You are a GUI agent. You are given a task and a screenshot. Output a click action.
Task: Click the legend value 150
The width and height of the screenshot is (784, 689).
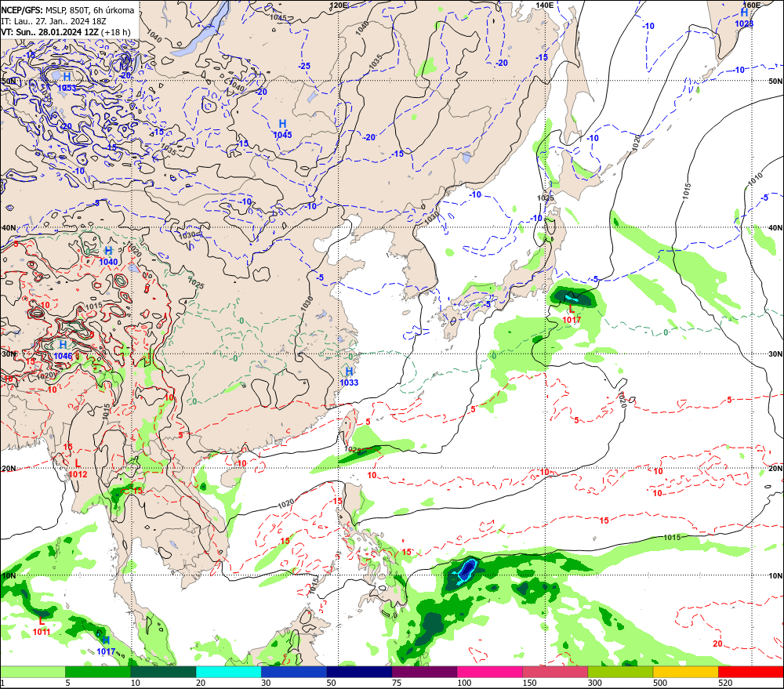tap(529, 683)
